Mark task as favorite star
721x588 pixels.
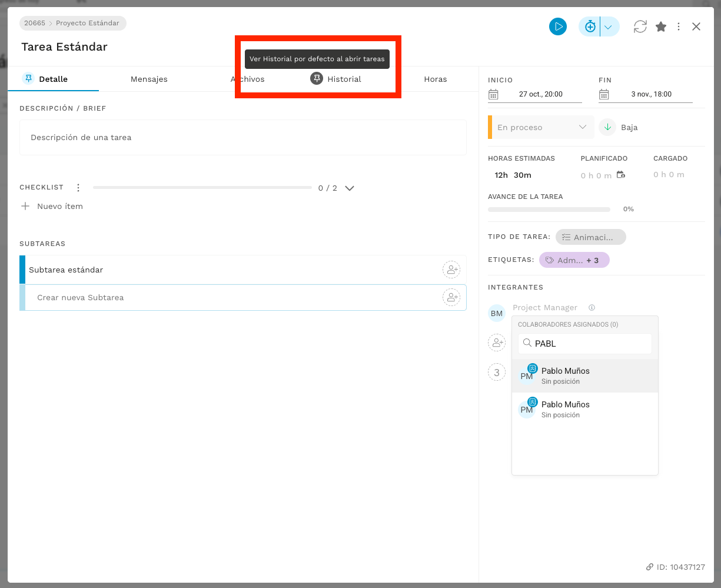click(x=661, y=26)
